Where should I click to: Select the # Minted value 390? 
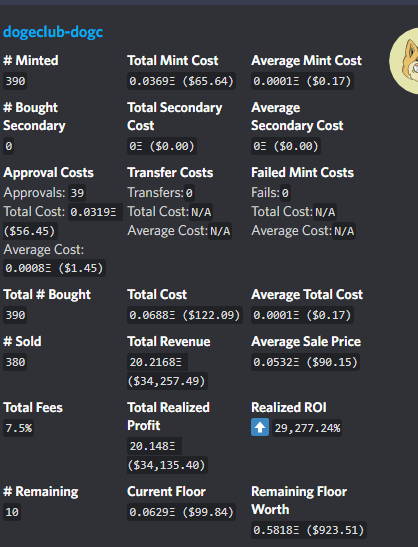15,81
